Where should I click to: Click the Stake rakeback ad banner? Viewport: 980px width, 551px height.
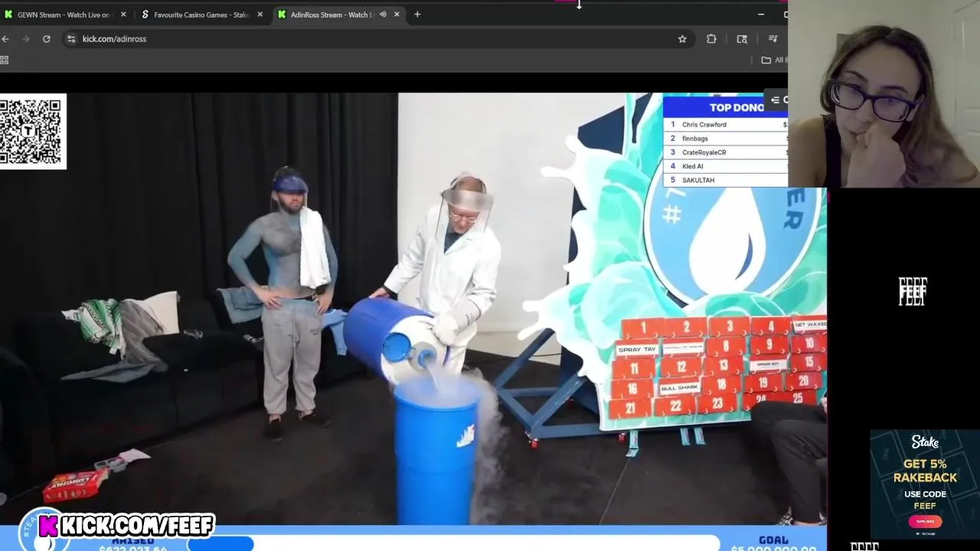[924, 483]
